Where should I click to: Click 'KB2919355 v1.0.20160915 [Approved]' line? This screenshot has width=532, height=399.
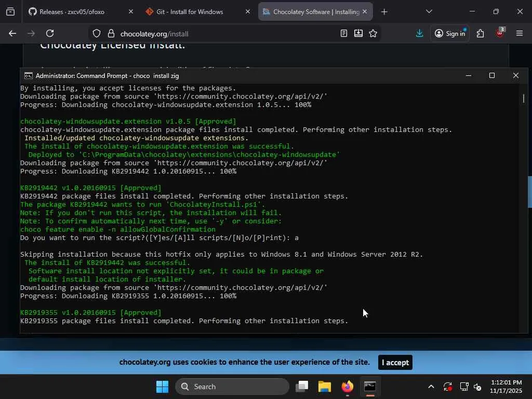pos(90,312)
